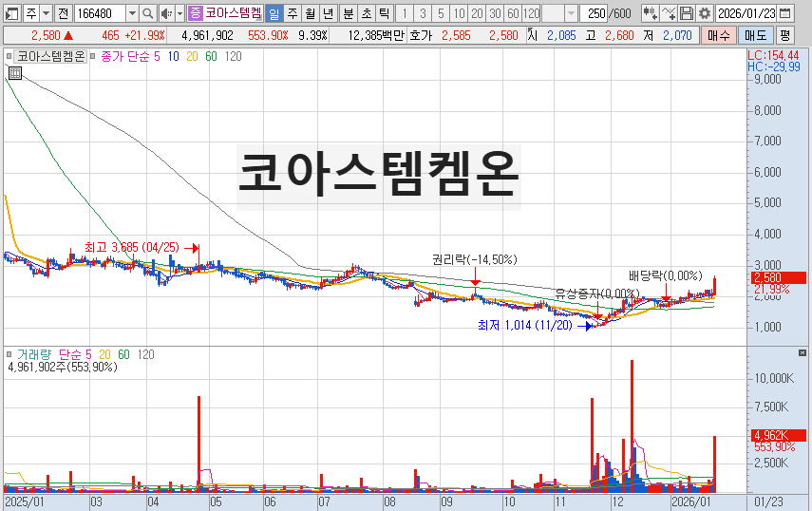Click the 거래량 volume legend label
Image resolution: width=812 pixels, height=511 pixels.
(33, 354)
